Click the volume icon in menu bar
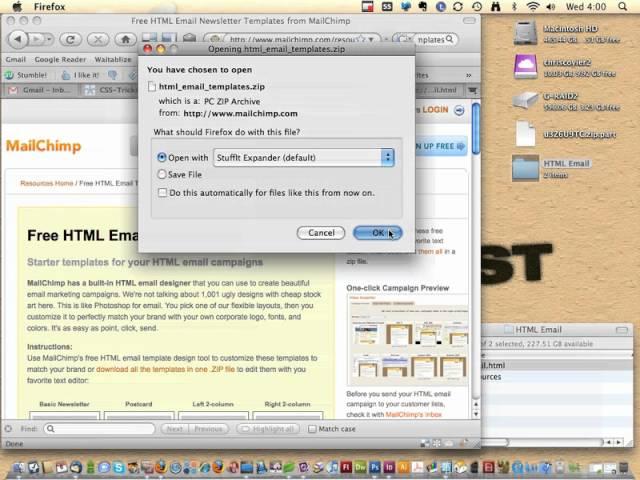The width and height of the screenshot is (640, 480). click(x=551, y=7)
